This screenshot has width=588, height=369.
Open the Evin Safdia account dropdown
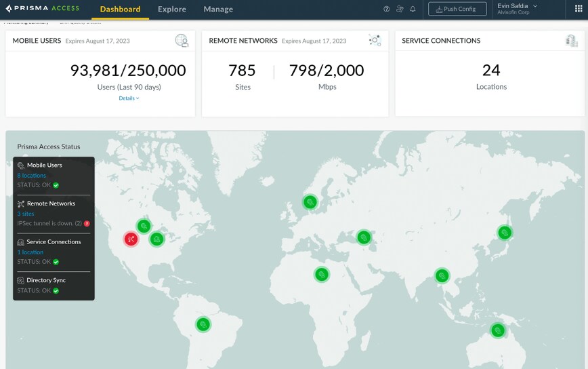coord(518,9)
